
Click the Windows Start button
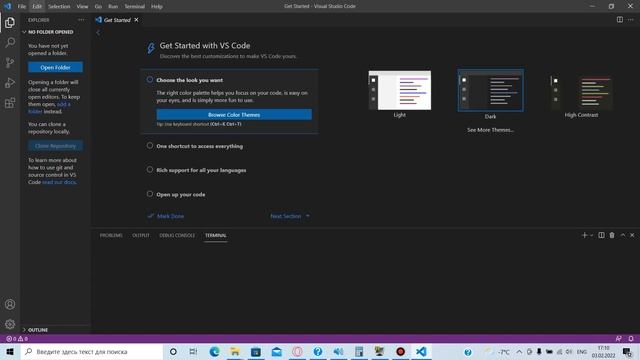coord(10,351)
